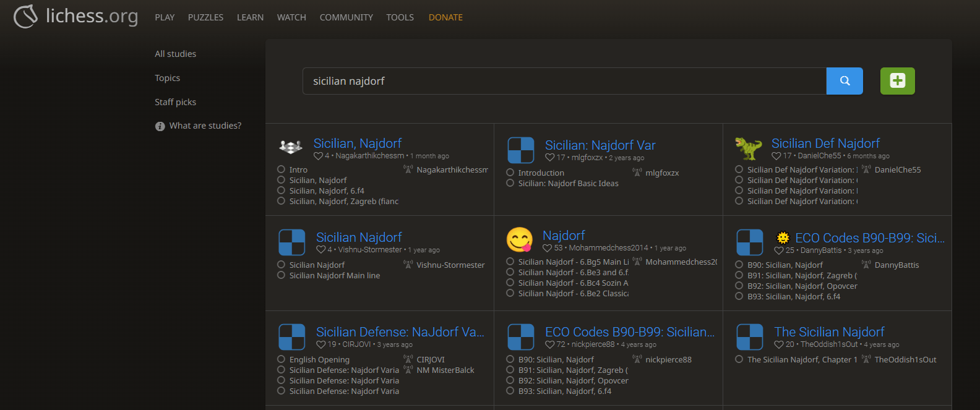Go to Staff picks in sidebar

pos(175,102)
